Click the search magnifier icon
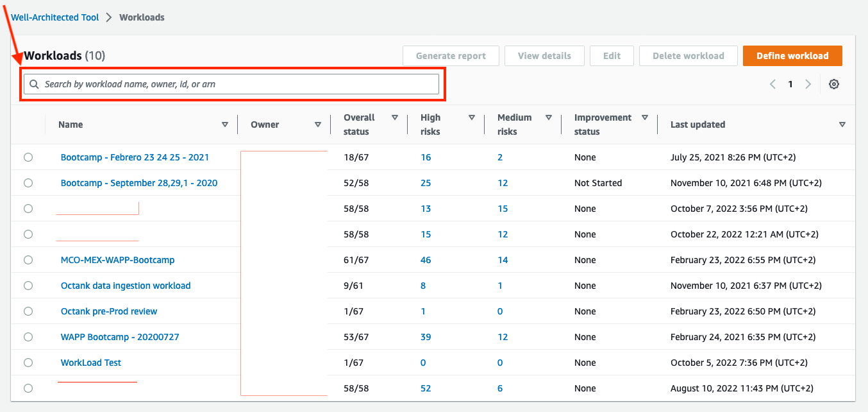 point(34,83)
